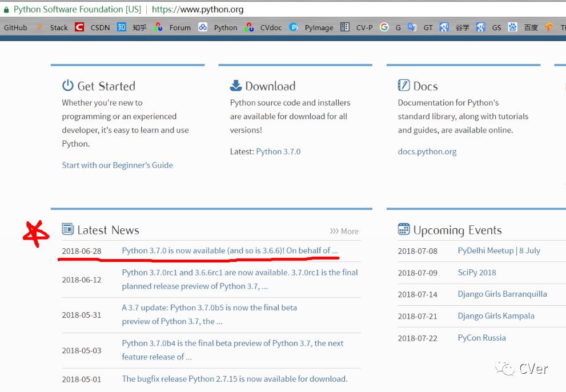The height and width of the screenshot is (392, 566).
Task: Click the Python Software Foundation [US] certificate label
Action: pyautogui.click(x=77, y=9)
